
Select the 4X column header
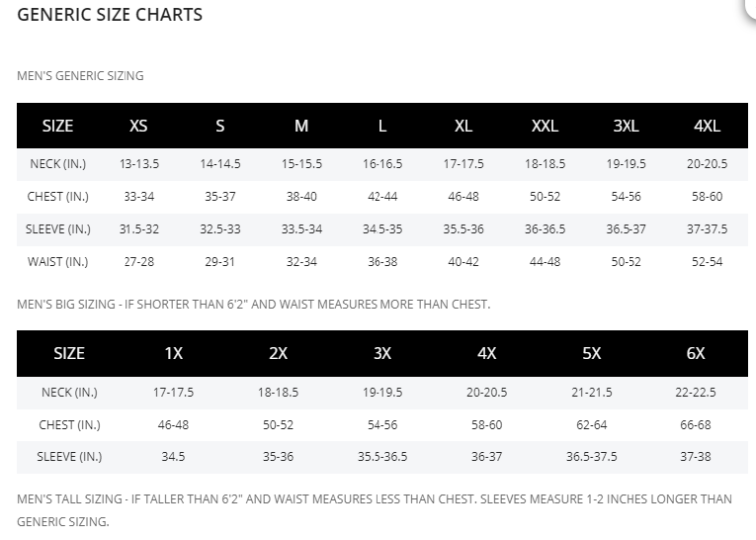tap(486, 353)
